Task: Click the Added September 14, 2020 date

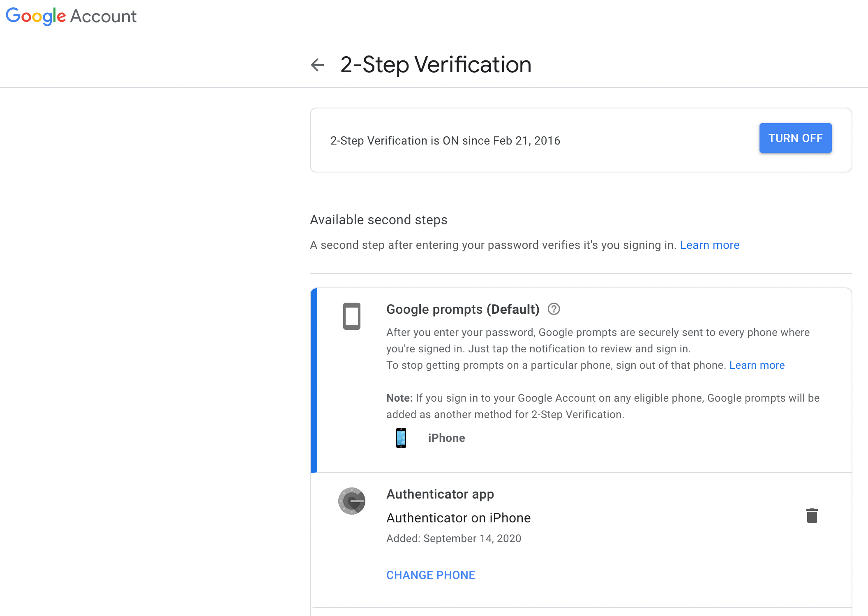Action: pyautogui.click(x=454, y=538)
